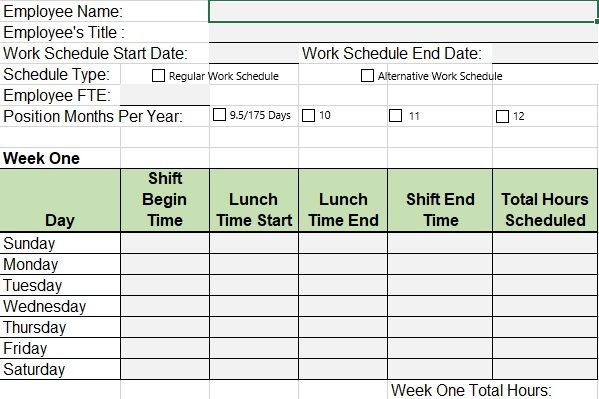This screenshot has width=599, height=399.
Task: Click Thursday's Total Hours Scheduled cell
Action: [x=545, y=327]
